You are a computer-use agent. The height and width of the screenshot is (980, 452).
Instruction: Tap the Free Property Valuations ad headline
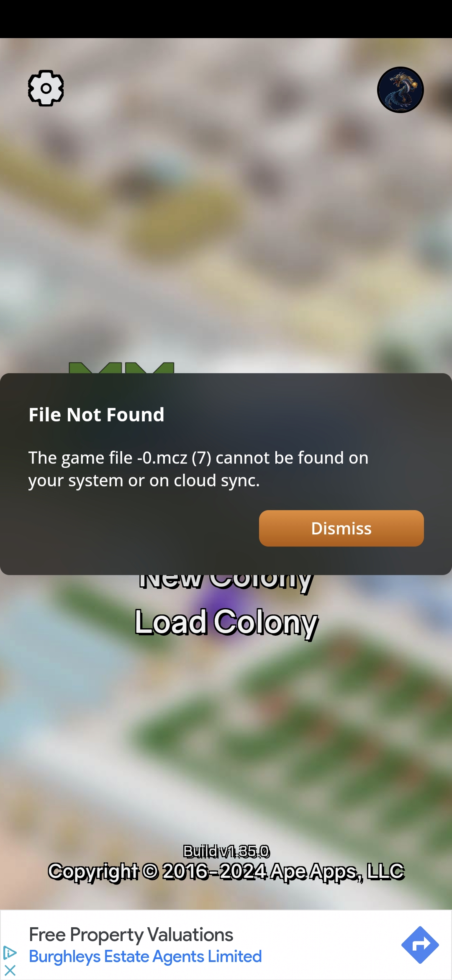[131, 934]
